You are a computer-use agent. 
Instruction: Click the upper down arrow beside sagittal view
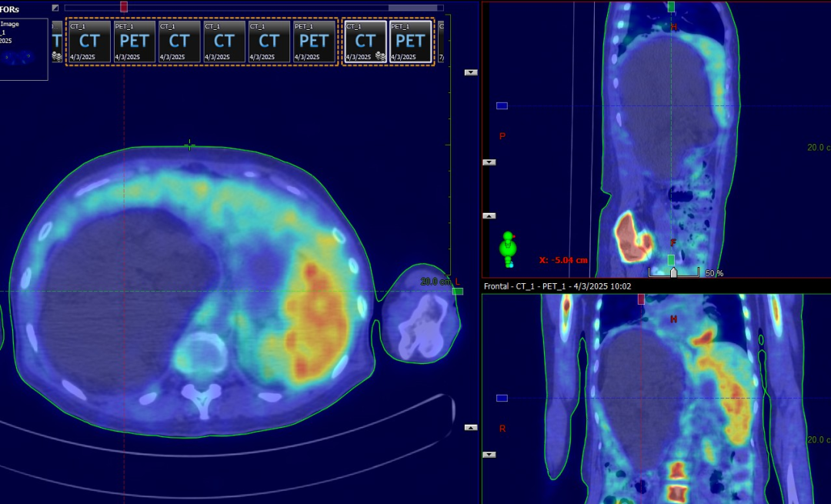pyautogui.click(x=489, y=162)
